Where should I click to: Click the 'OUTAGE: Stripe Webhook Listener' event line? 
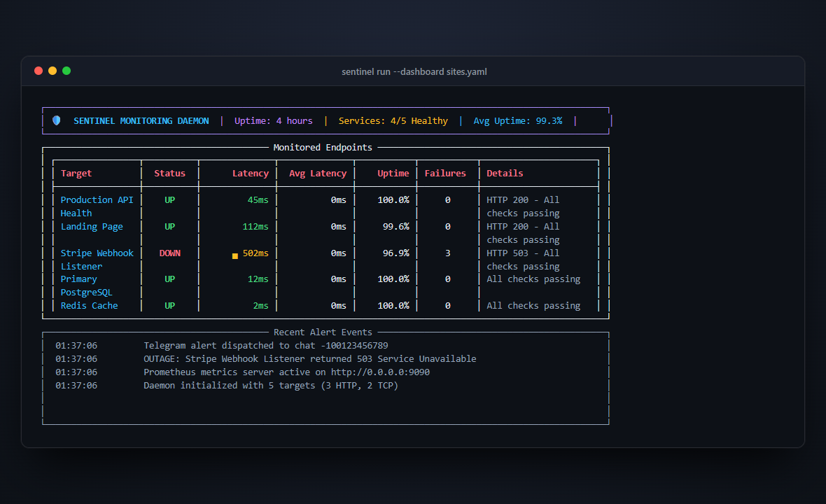click(309, 358)
